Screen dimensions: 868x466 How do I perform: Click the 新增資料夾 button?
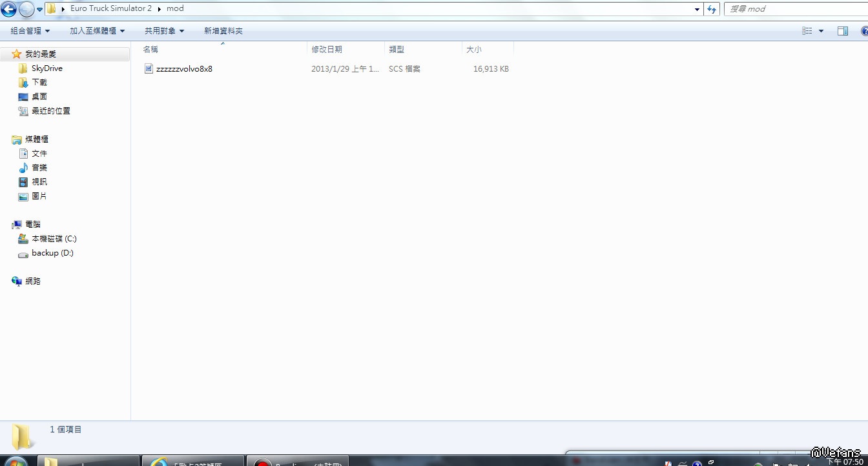[x=223, y=31]
